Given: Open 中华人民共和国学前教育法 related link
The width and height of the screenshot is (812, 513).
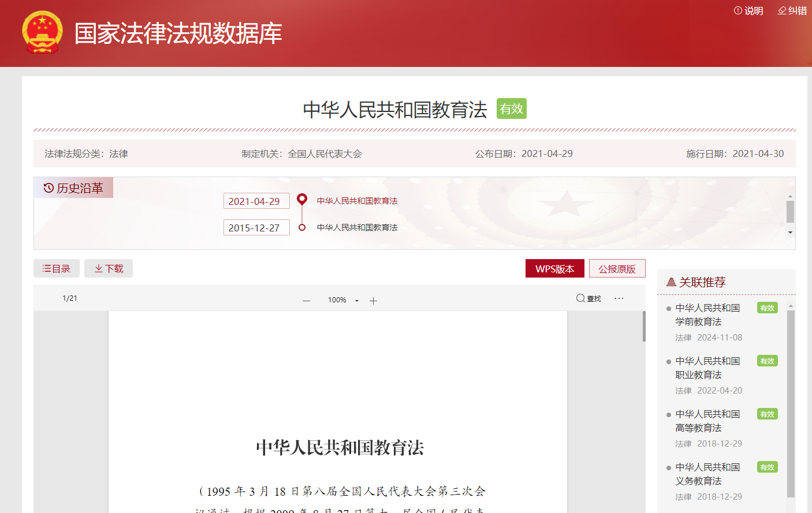Looking at the screenshot, I should (707, 315).
